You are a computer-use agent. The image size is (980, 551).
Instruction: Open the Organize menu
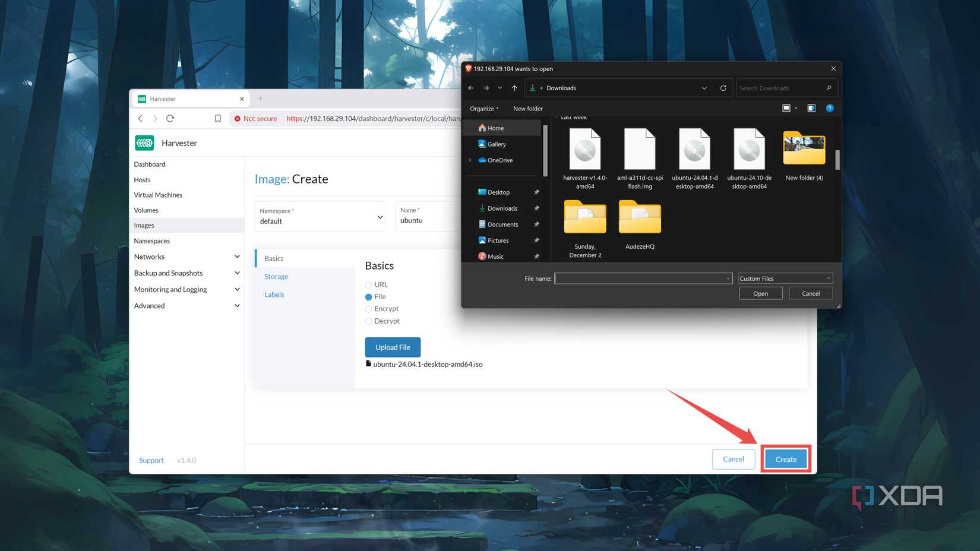484,109
